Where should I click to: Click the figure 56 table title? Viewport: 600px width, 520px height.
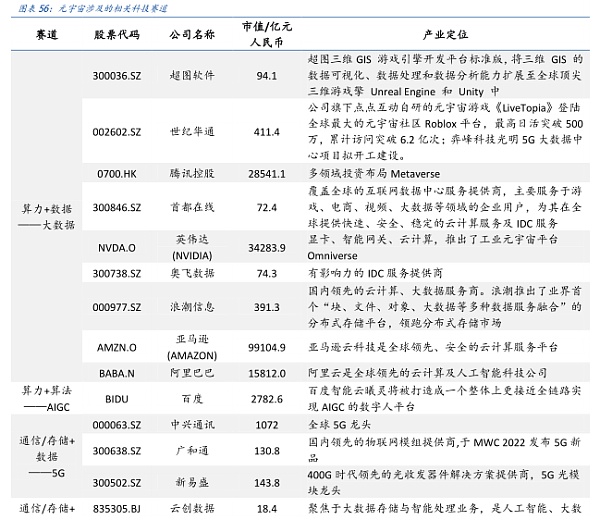point(93,8)
